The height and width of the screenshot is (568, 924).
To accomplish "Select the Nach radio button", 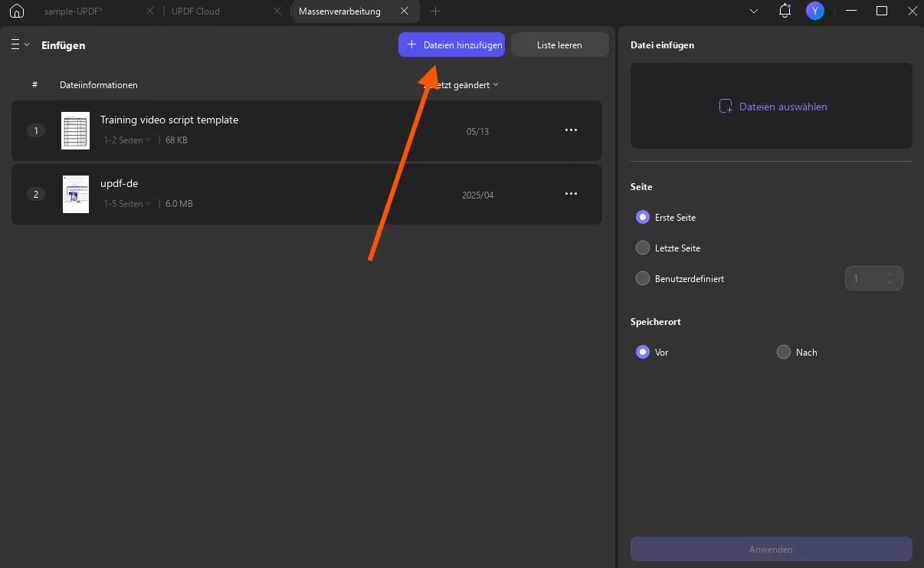I will point(783,353).
